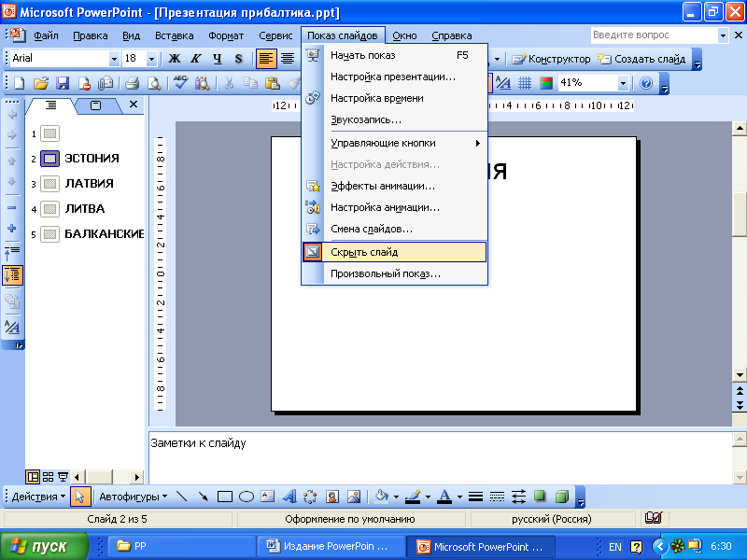Click the Конструктор button
This screenshot has width=747, height=560.
(x=551, y=59)
